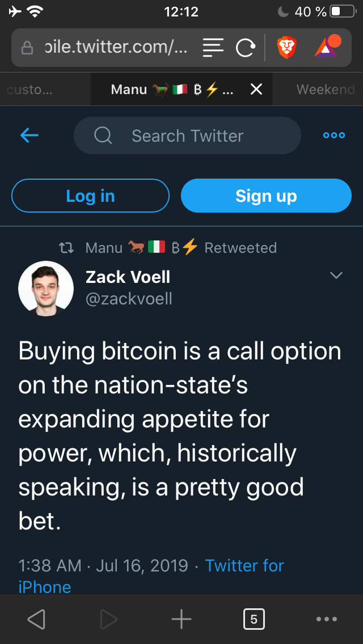Open Zack Voell's profile picture
Image resolution: width=363 pixels, height=644 pixels.
pyautogui.click(x=46, y=288)
